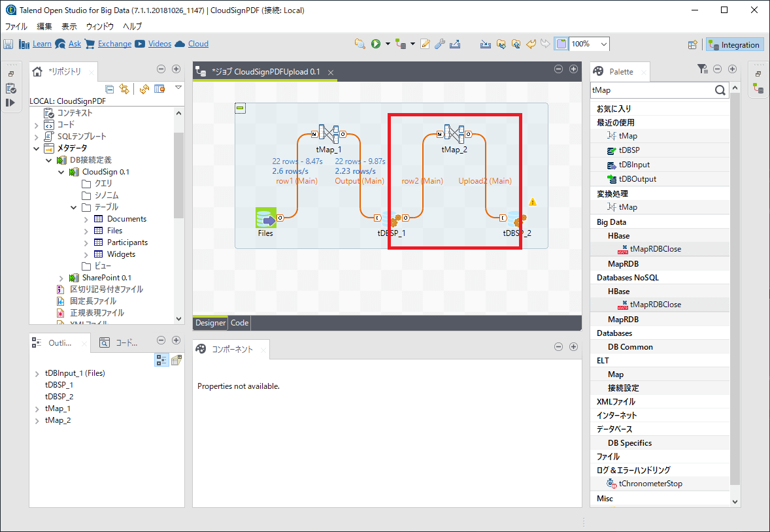Click the tMap_2 component on the canvas
Screen dimensions: 770x532
[x=454, y=135]
